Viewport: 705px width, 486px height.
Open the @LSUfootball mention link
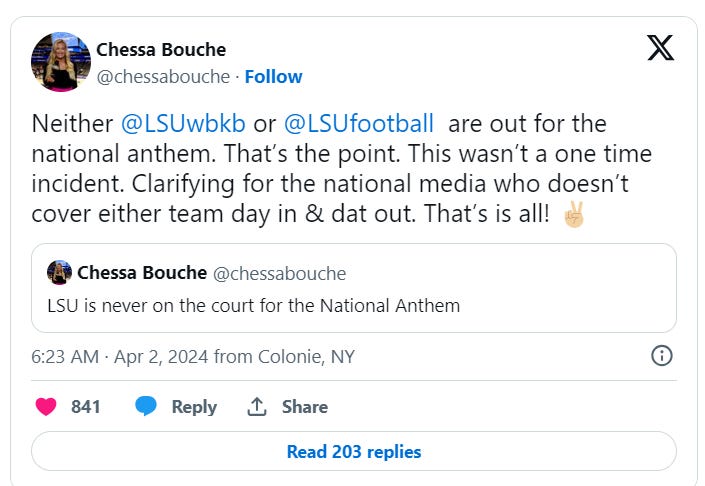[359, 124]
